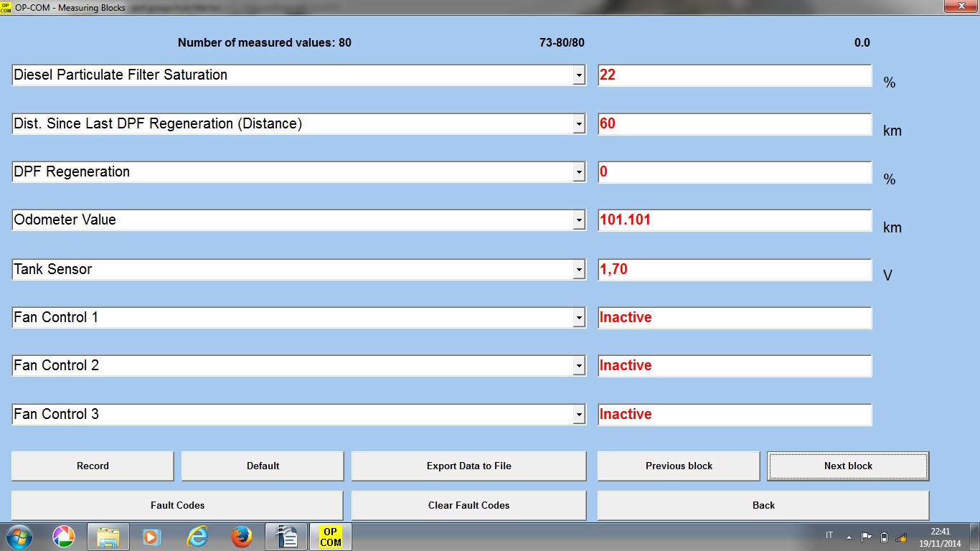Open the document-stack app beside Firefox

[x=286, y=537]
